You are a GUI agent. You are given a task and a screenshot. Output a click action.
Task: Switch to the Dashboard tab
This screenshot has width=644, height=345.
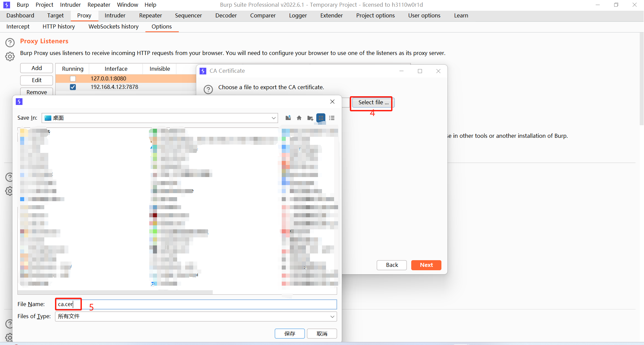pyautogui.click(x=20, y=15)
